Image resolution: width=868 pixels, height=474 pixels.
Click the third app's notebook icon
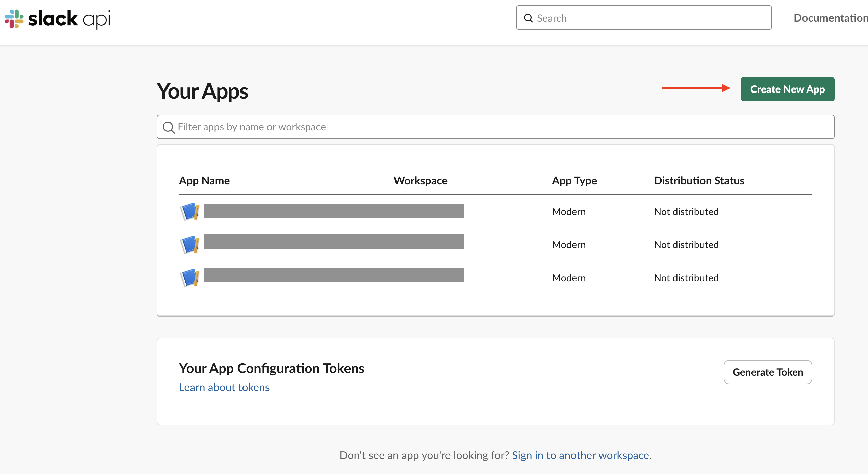click(x=190, y=278)
